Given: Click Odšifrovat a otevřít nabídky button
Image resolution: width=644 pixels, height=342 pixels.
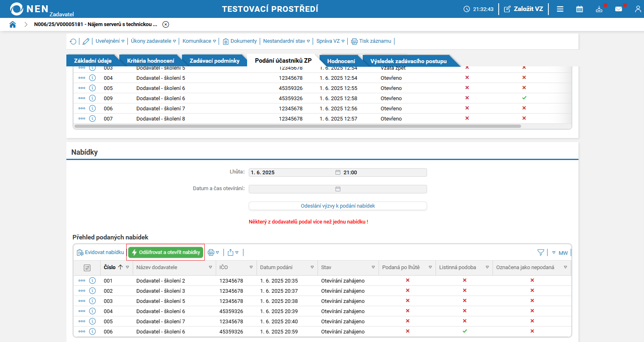Looking at the screenshot, I should click(x=166, y=252).
